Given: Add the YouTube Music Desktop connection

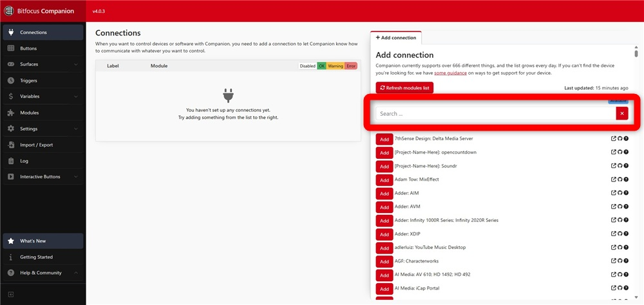Looking at the screenshot, I should 384,248.
